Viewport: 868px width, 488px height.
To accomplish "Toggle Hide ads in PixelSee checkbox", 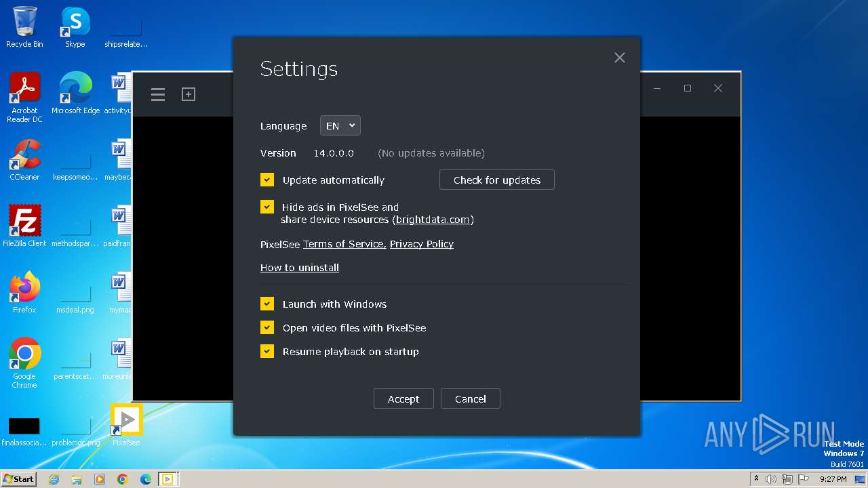I will click(x=267, y=207).
